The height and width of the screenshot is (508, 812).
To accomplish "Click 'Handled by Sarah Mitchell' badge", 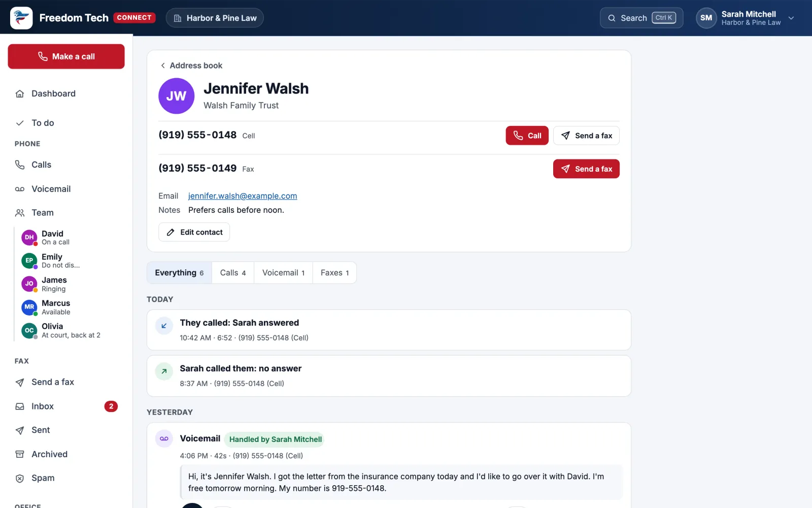I will [275, 439].
